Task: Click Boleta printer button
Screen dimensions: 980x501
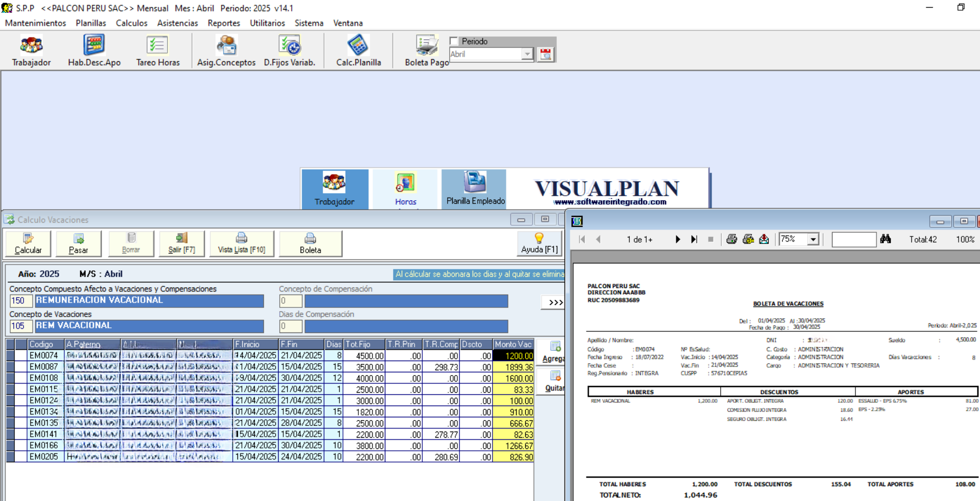Action: [x=310, y=244]
